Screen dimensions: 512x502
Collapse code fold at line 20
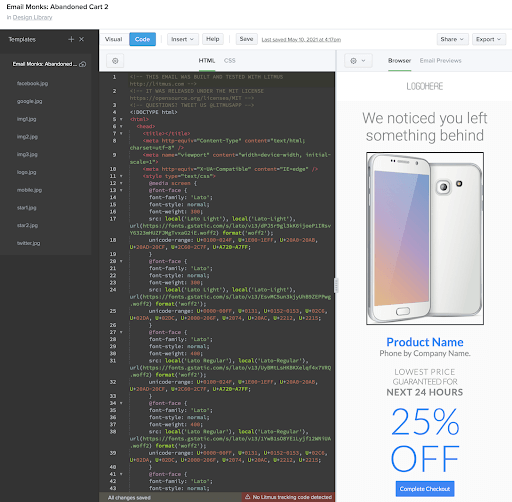pos(121,261)
